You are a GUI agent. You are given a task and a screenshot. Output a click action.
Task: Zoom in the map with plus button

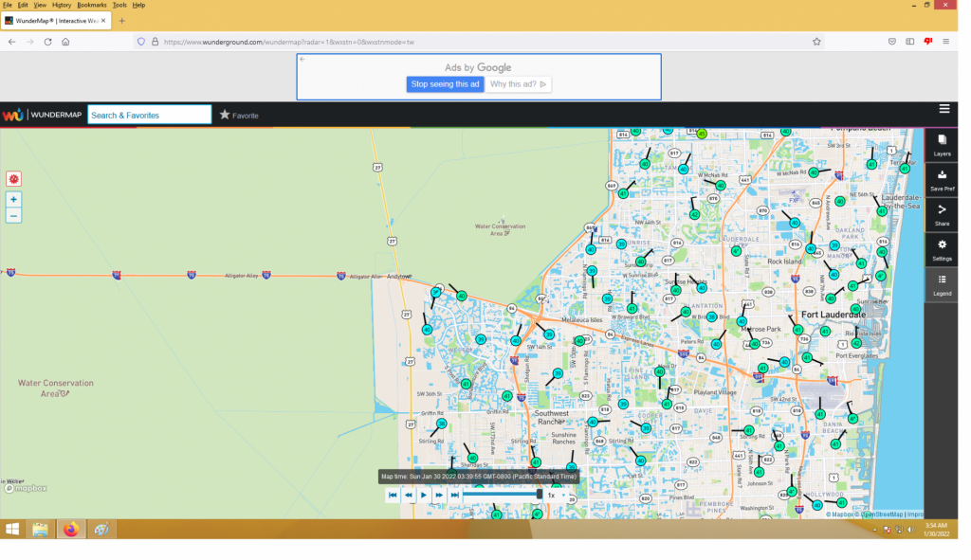(x=13, y=200)
